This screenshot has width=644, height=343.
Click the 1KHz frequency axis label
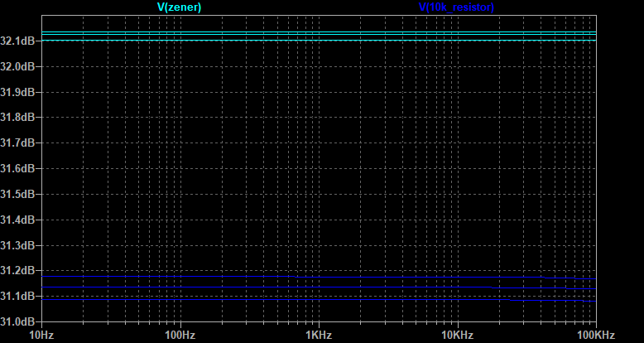[319, 336]
